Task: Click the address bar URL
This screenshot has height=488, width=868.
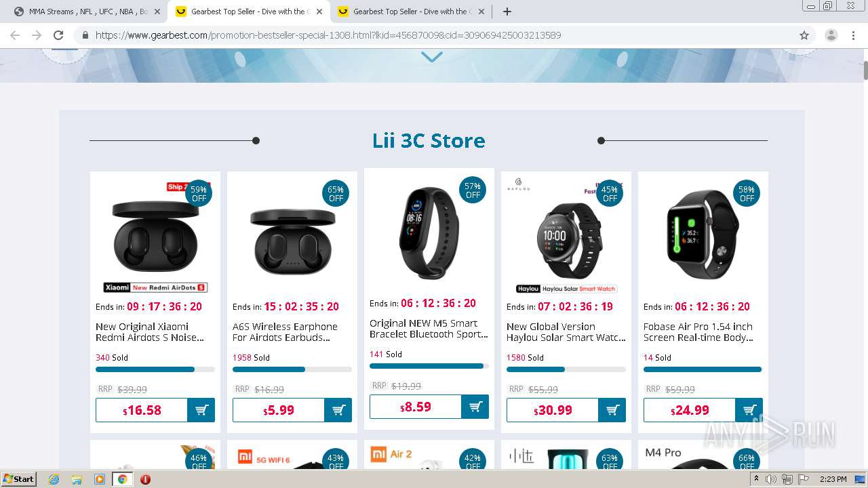Action: pos(328,35)
